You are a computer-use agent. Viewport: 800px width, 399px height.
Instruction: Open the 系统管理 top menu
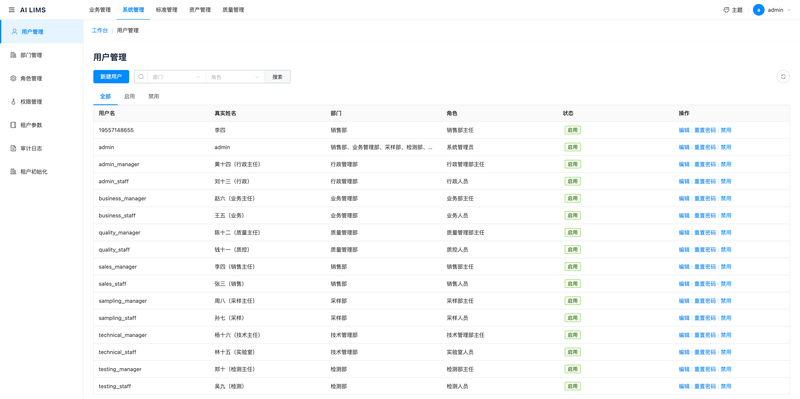[133, 10]
